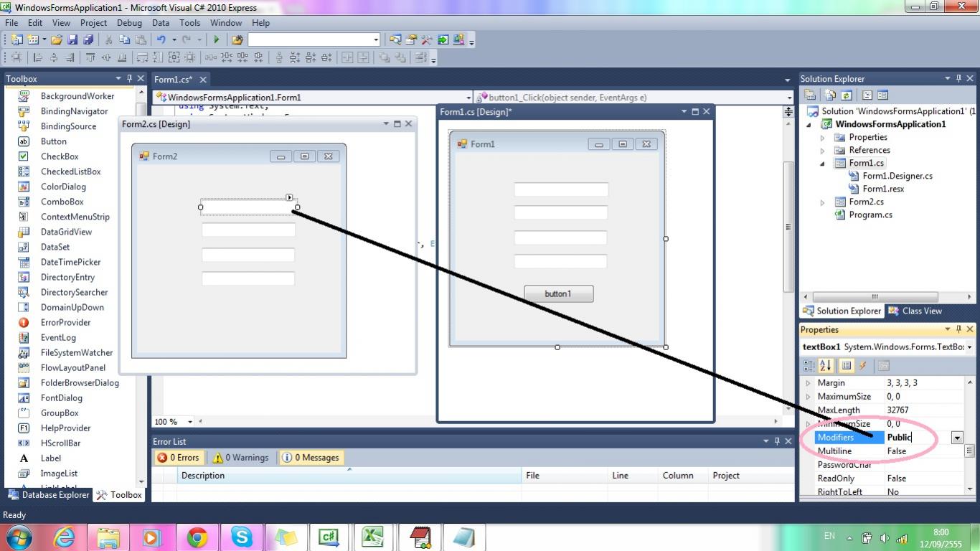Click View Designer icon in Solution Explorer
Image resolution: width=980 pixels, height=551 pixels.
click(x=883, y=95)
